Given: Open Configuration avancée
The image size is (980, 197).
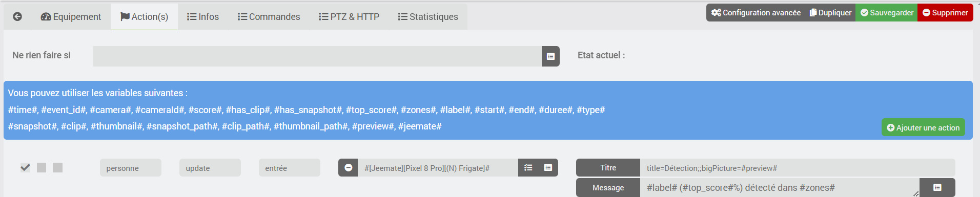Looking at the screenshot, I should tap(756, 13).
